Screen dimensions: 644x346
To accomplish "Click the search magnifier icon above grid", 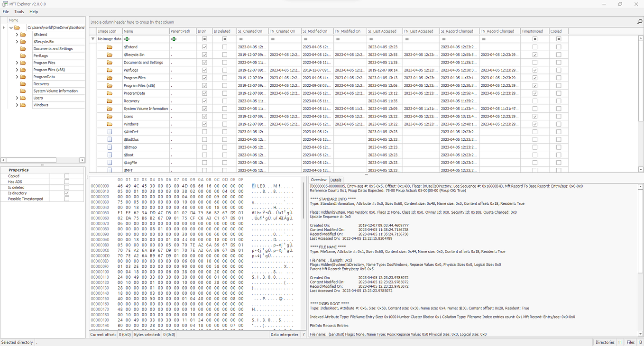I will coord(640,22).
